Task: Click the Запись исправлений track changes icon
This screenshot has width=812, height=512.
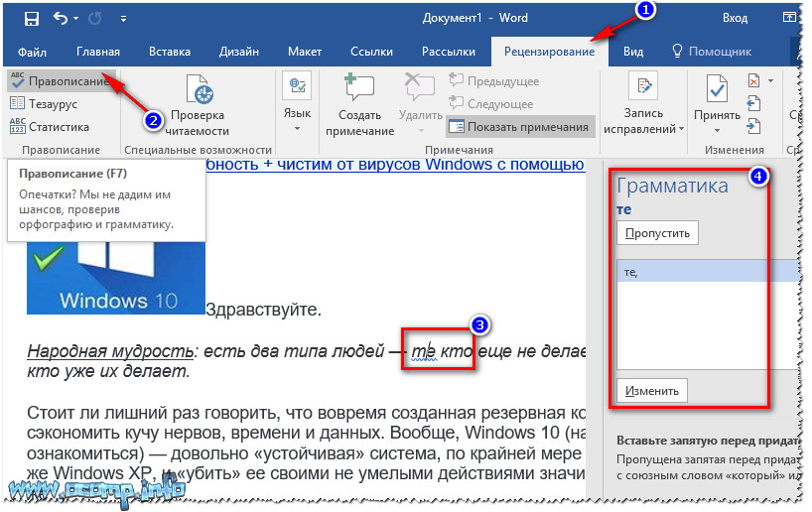Action: pyautogui.click(x=643, y=85)
